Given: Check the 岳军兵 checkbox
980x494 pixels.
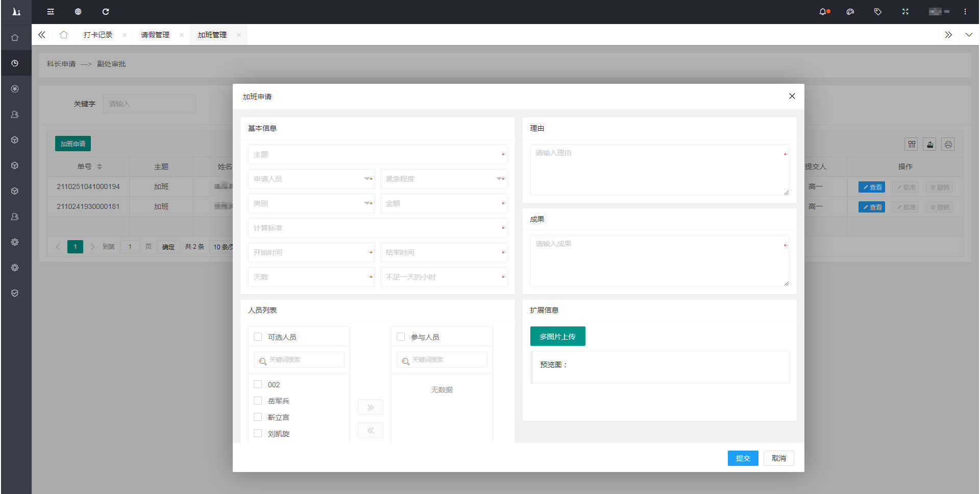Looking at the screenshot, I should [x=258, y=401].
